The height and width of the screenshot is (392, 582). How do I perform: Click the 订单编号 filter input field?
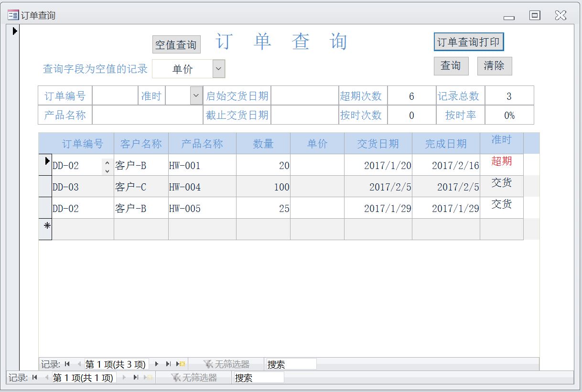[115, 95]
